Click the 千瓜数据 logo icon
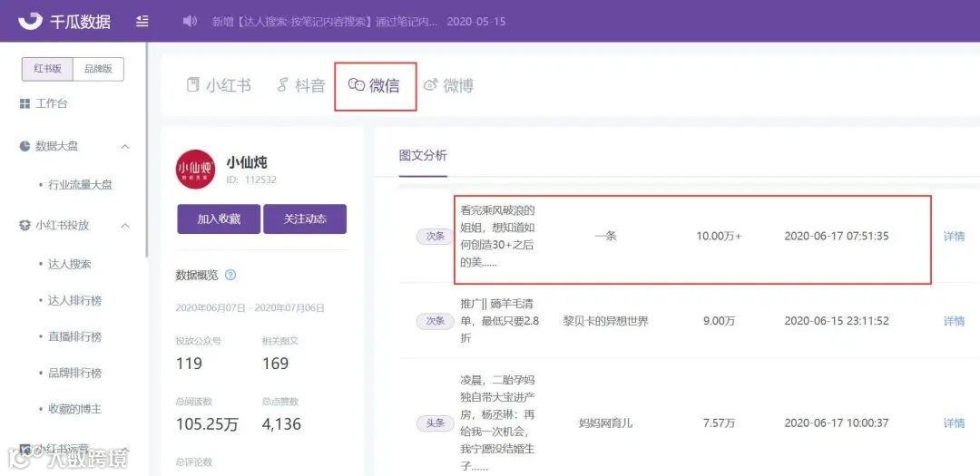980x476 pixels. tap(29, 21)
